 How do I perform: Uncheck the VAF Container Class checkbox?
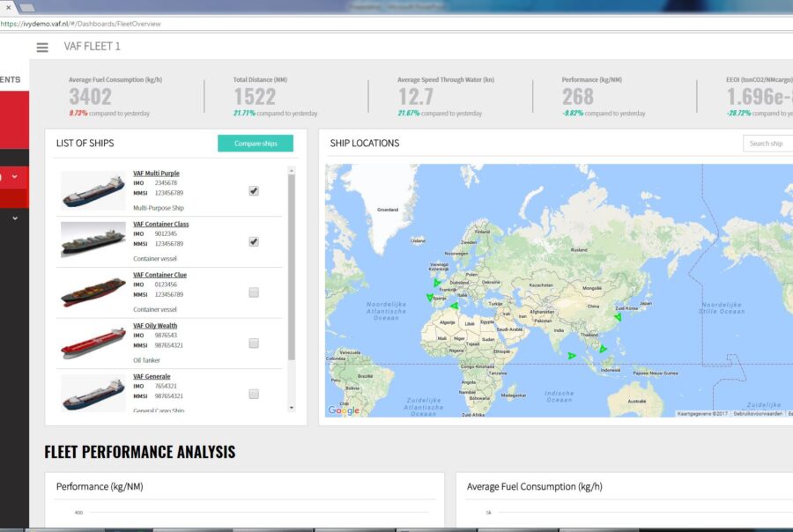254,241
